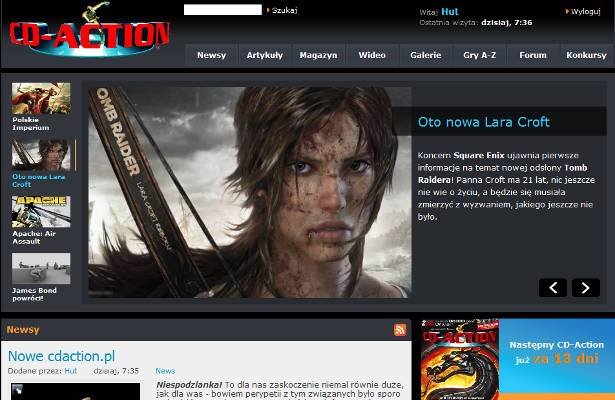Open the Nowe cdaction.pl news headline
This screenshot has height=400, width=615.
tap(61, 356)
